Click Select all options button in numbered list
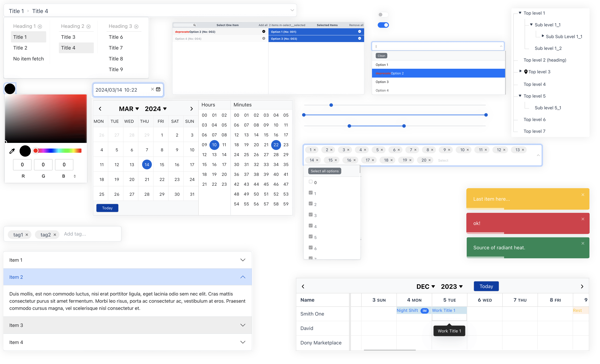Screen dimensions: 600x364 pos(325,171)
